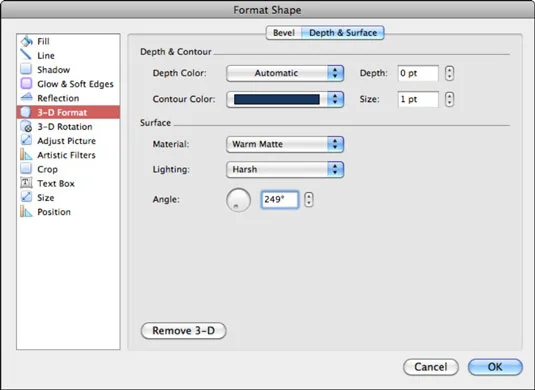Click the dark blue contour color swatch
The height and width of the screenshot is (390, 535).
[x=277, y=99]
